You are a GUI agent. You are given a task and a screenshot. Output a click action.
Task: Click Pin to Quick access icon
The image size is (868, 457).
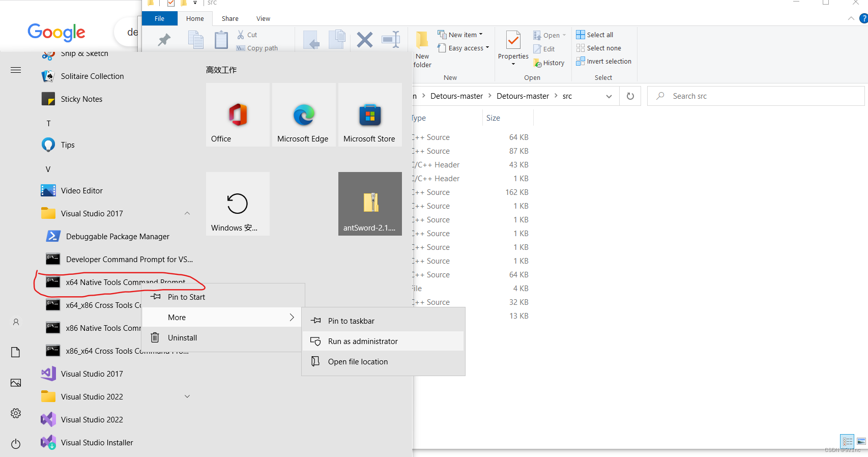[164, 40]
